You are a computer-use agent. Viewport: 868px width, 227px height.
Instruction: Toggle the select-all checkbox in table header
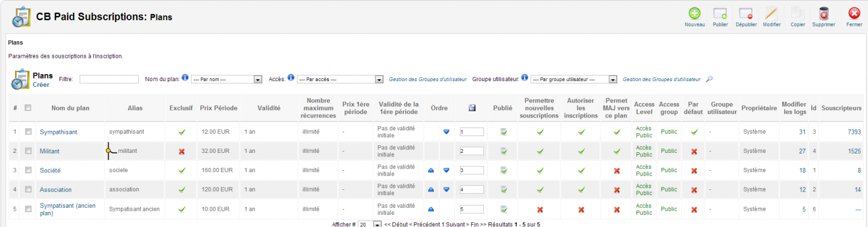pos(28,108)
